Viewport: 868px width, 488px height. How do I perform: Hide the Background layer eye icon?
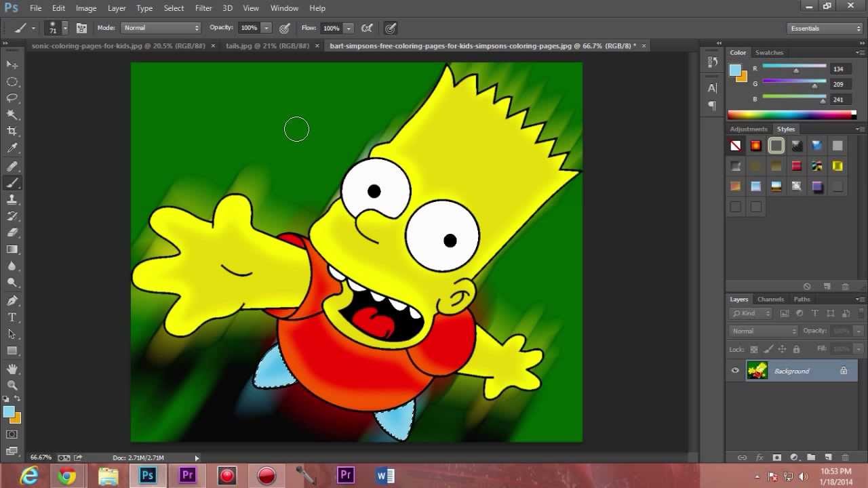tap(735, 371)
